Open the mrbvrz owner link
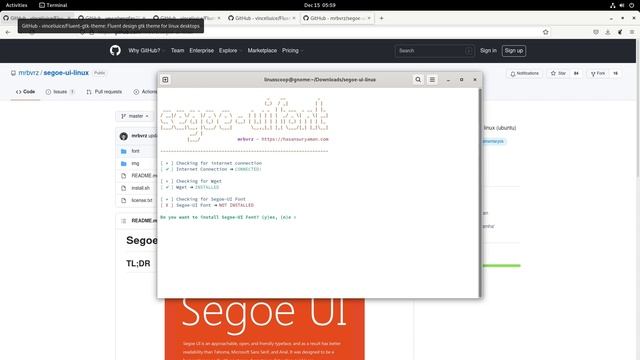Screen dimensions: 640x360 point(29,73)
